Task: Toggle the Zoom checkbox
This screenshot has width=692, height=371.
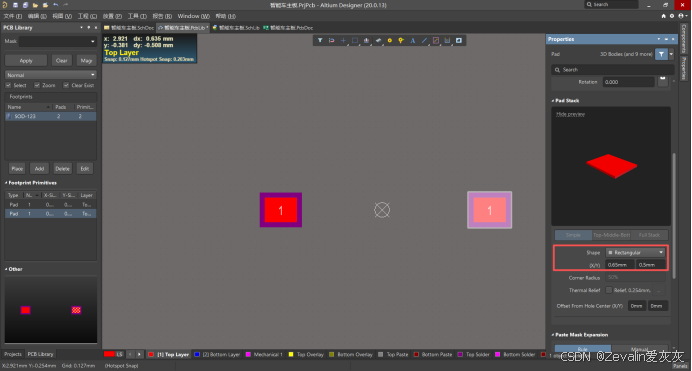Action: click(x=37, y=85)
